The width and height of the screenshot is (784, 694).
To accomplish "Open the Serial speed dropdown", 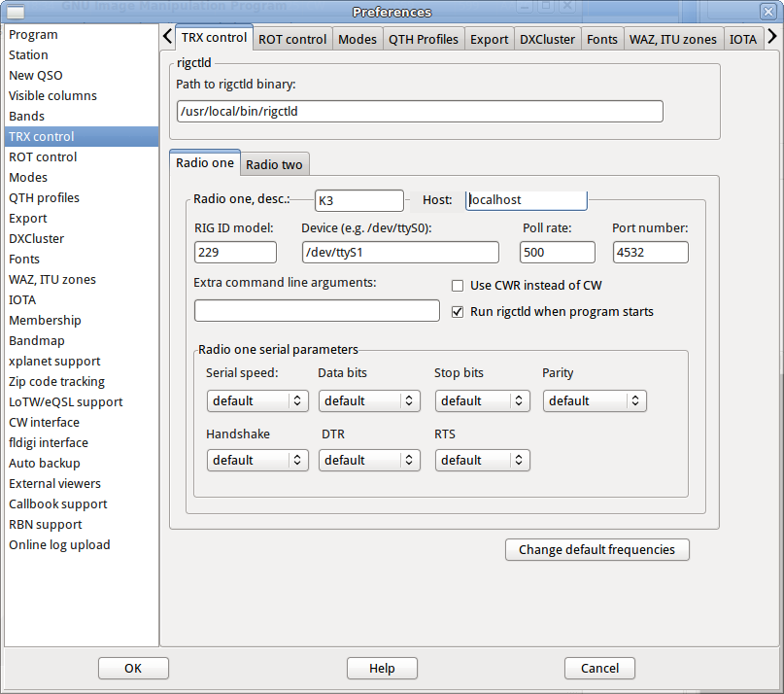I will tap(257, 400).
